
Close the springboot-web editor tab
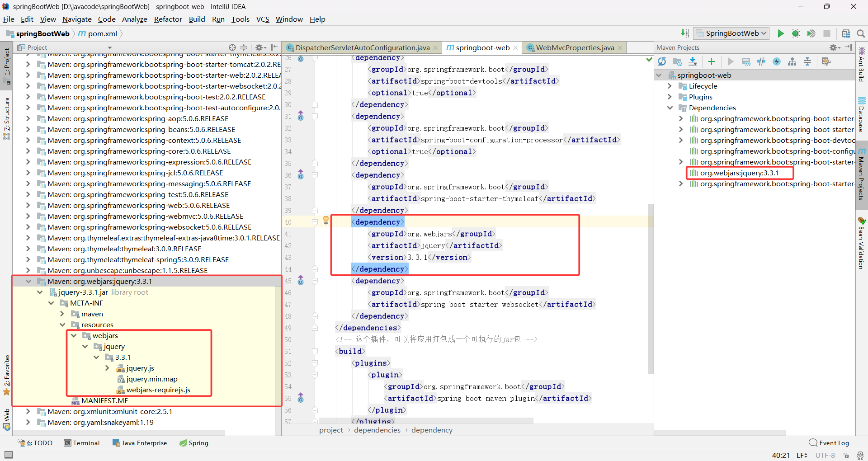515,47
